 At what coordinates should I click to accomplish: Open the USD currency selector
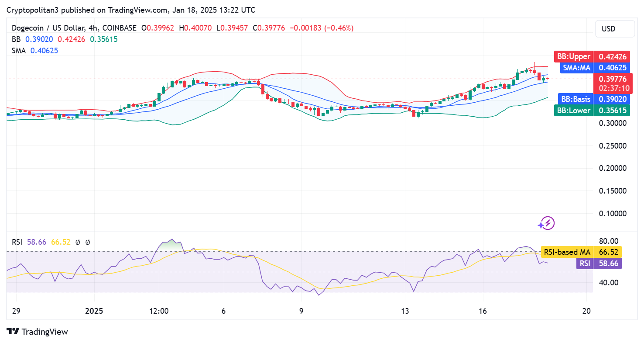pyautogui.click(x=615, y=29)
